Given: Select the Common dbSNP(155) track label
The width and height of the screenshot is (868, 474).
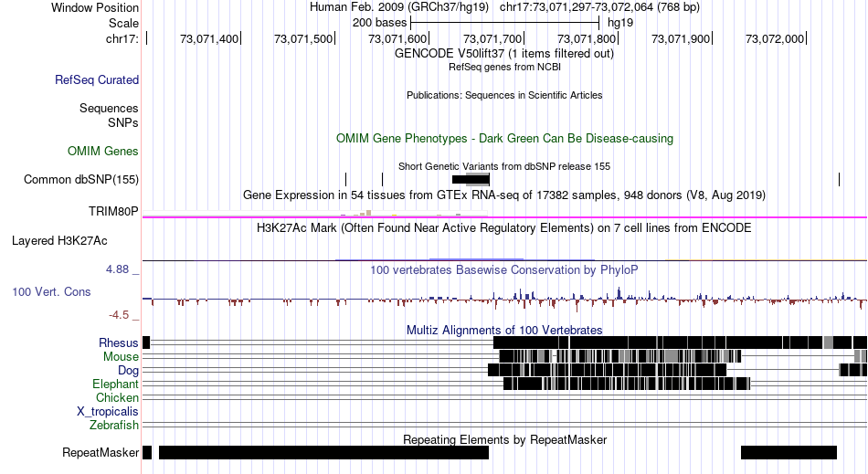Looking at the screenshot, I should (81, 179).
